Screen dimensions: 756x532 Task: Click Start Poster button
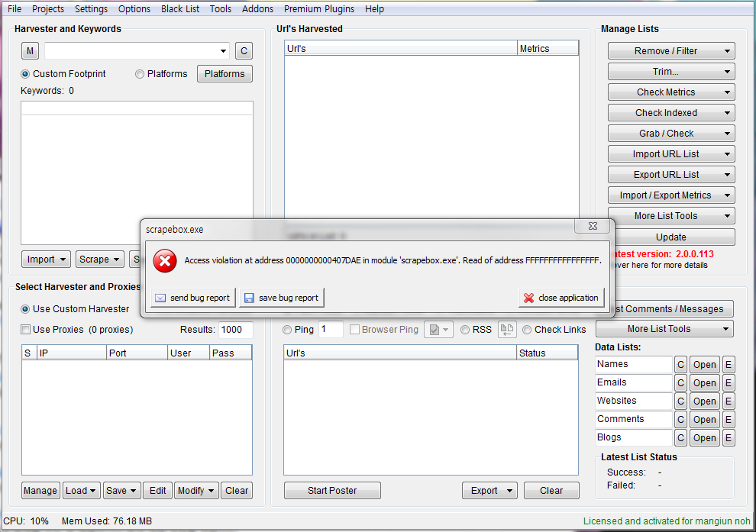pos(332,491)
